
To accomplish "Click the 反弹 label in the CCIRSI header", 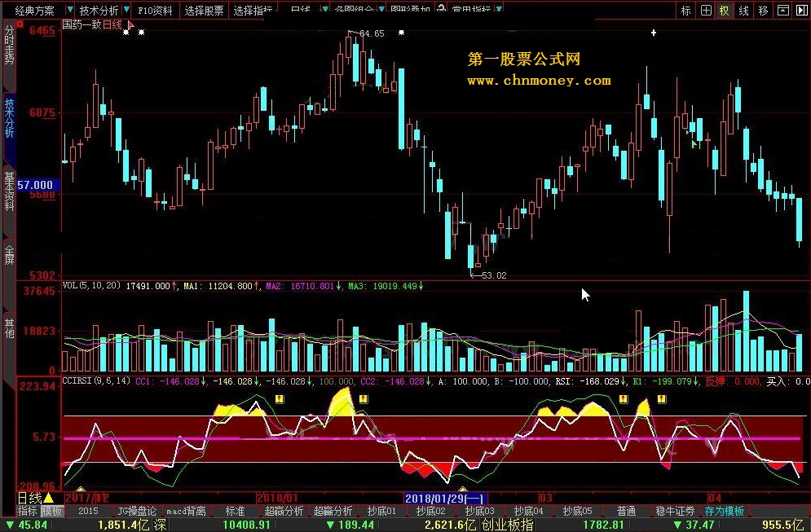I will coord(716,381).
